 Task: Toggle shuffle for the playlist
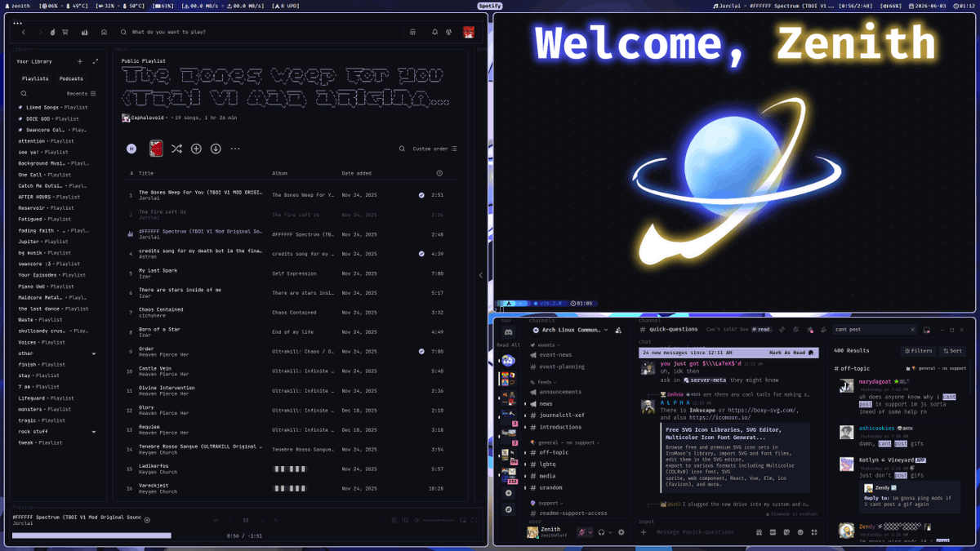coord(176,149)
